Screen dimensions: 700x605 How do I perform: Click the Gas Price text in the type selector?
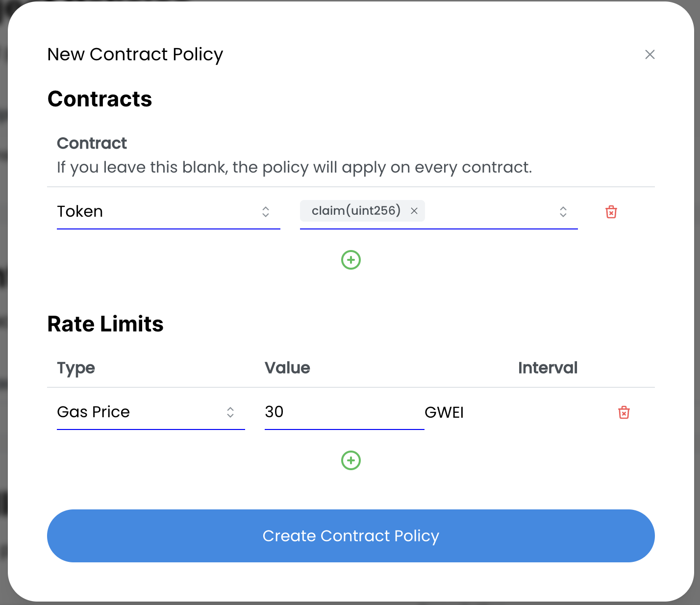(94, 412)
